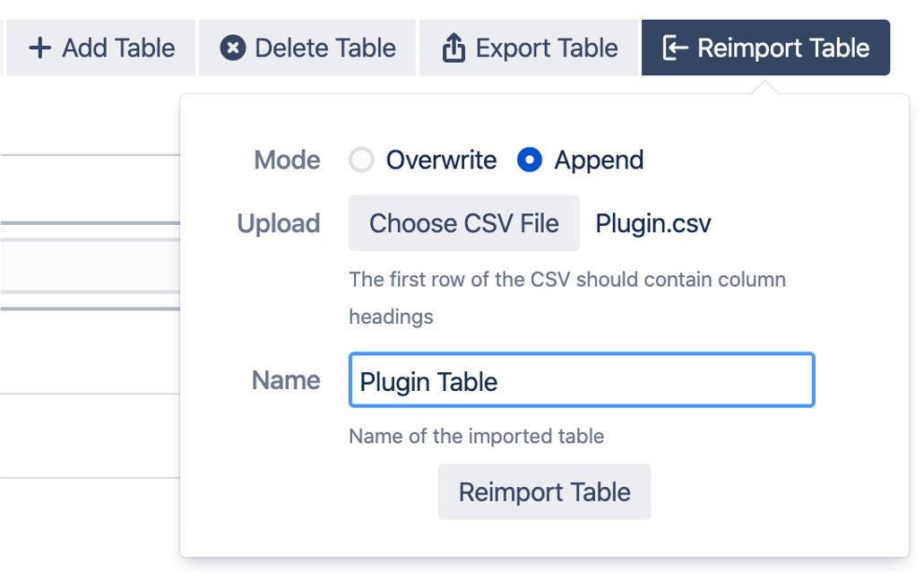Open the Export Table toolbar option
This screenshot has width=924, height=573.
tap(547, 48)
